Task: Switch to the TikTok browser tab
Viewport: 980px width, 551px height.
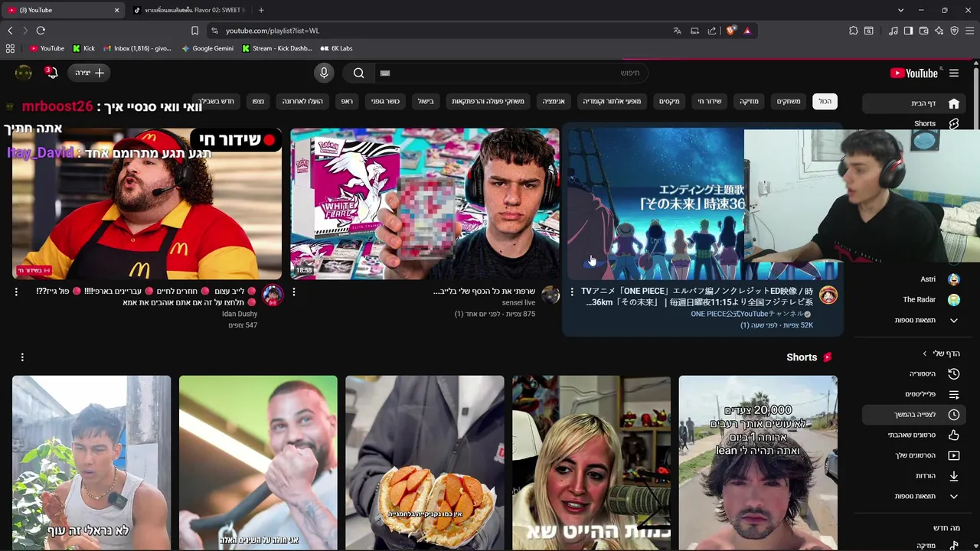Action: (189, 10)
